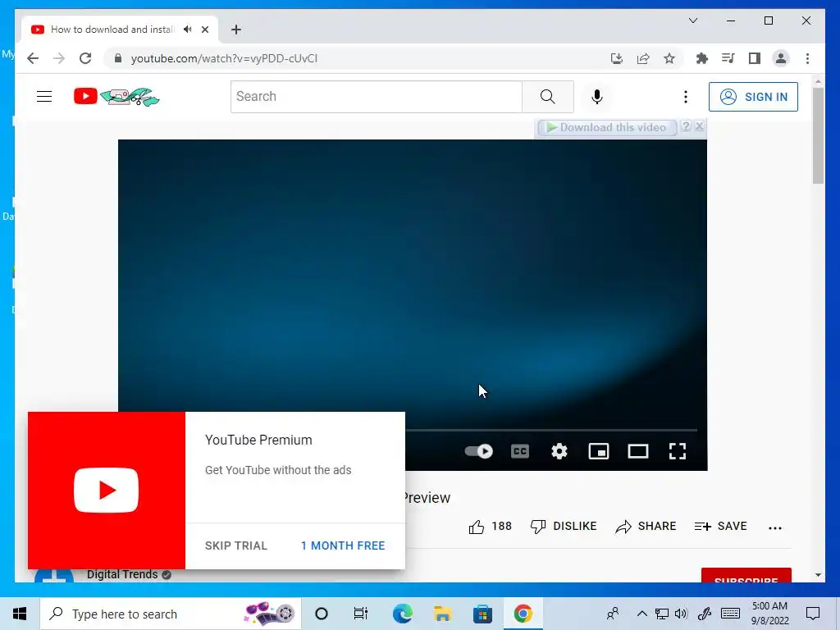Like the video with 188 likes
840x630 pixels.
[x=491, y=527]
